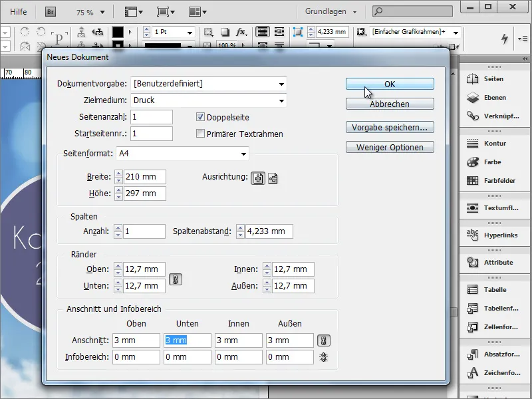Click the Spaltenabstand stepper arrows
Viewport: 532px width, 399px height.
pyautogui.click(x=240, y=231)
